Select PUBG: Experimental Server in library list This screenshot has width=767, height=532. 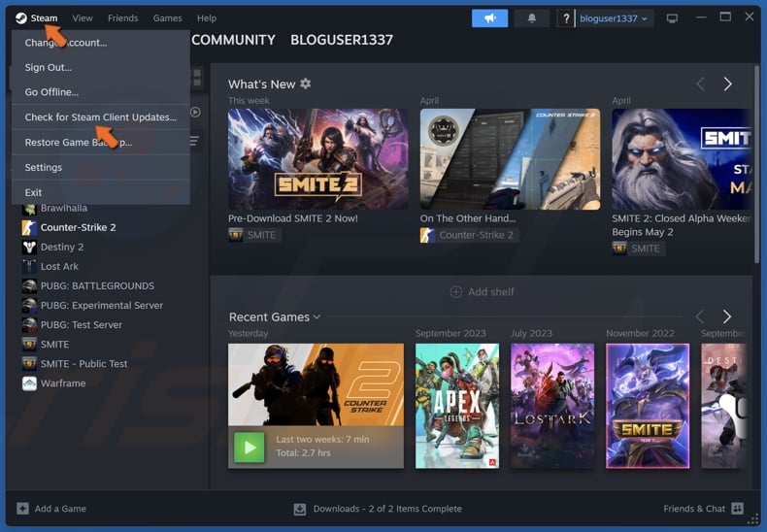pos(102,306)
